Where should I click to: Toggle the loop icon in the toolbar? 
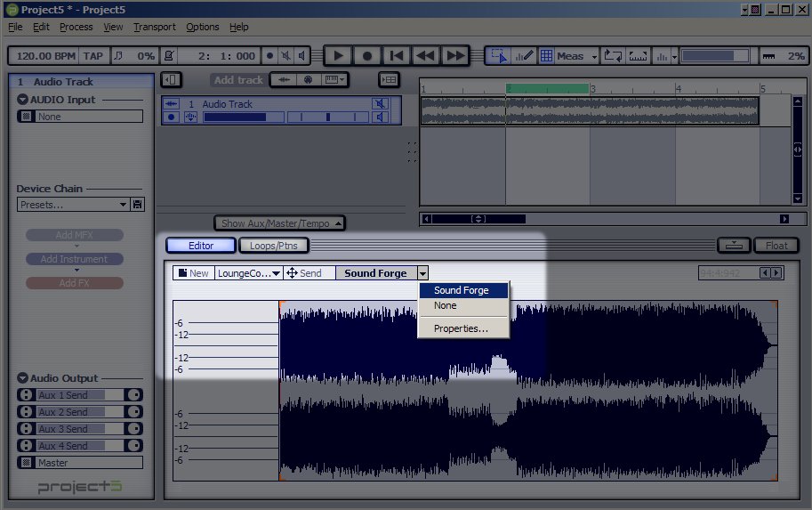pos(613,56)
